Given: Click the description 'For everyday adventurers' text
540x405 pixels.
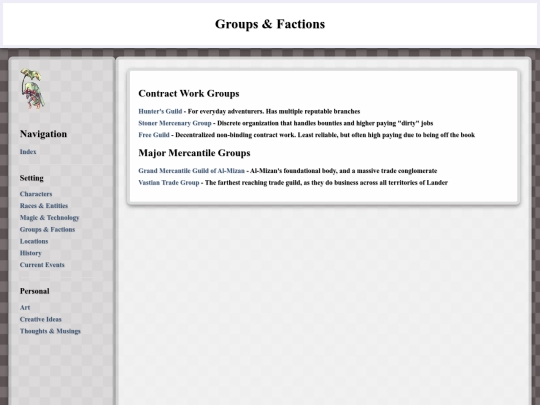Looking at the screenshot, I should tap(274, 111).
